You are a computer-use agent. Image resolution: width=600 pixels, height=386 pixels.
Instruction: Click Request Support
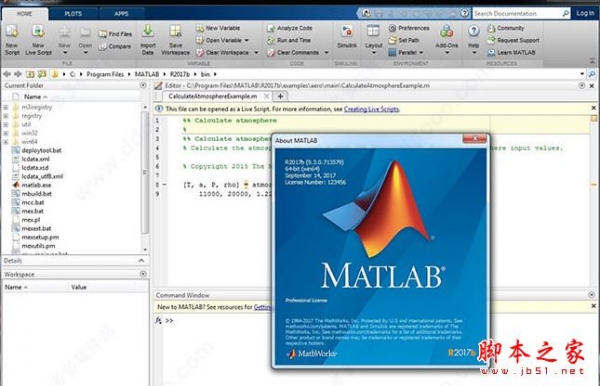click(513, 40)
